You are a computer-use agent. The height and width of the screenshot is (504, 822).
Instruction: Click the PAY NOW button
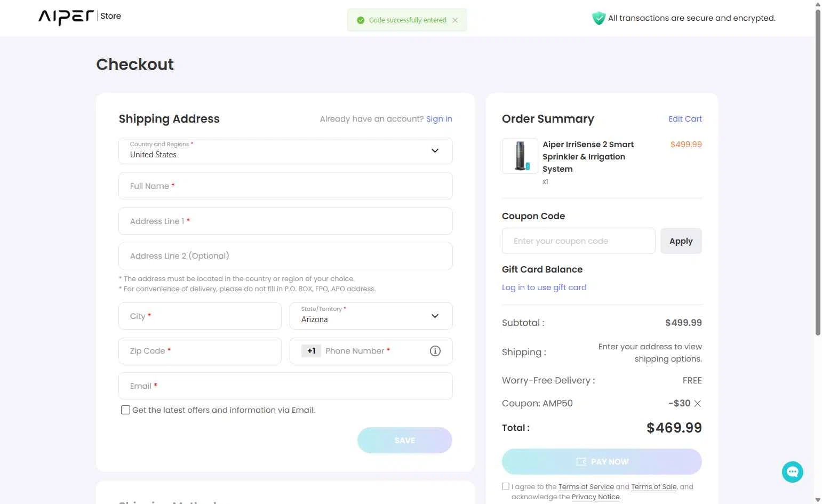point(602,462)
